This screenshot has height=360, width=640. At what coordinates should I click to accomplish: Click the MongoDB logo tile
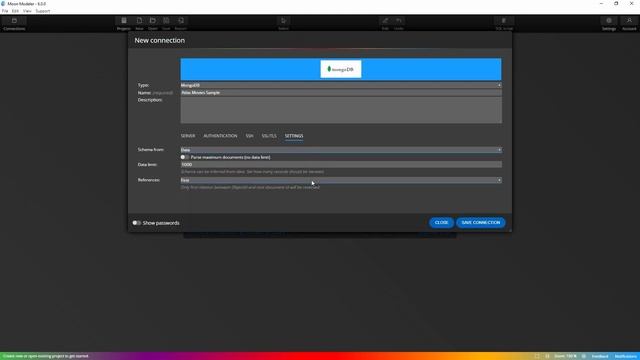[x=341, y=69]
